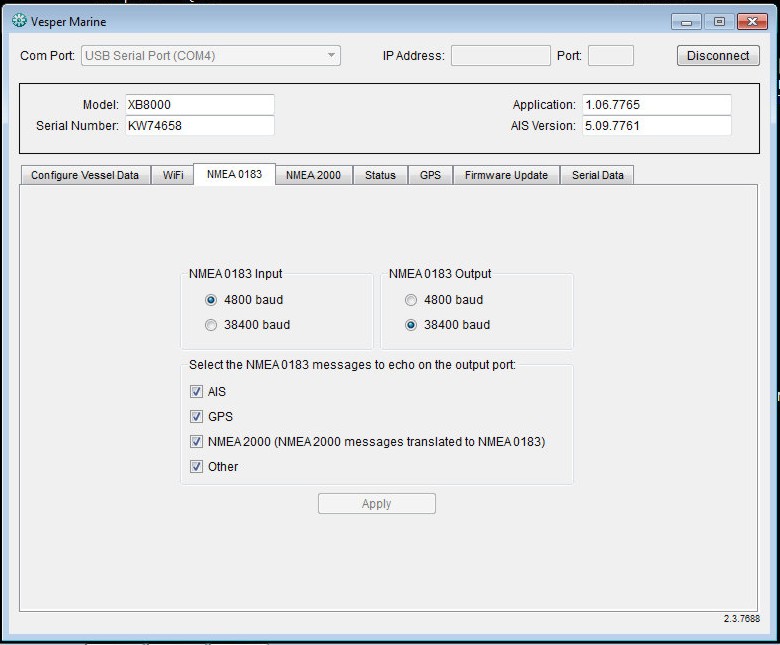Click the version text 2.3.7688

coord(742,619)
